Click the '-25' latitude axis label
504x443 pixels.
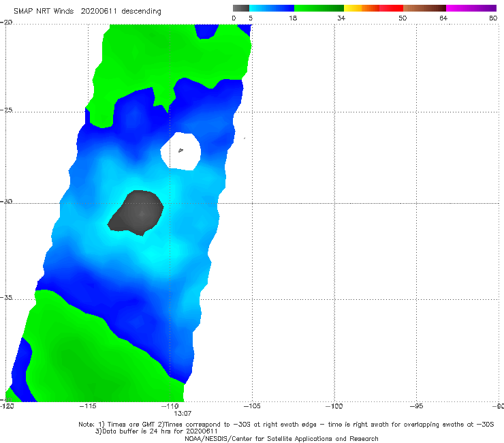(x=6, y=110)
